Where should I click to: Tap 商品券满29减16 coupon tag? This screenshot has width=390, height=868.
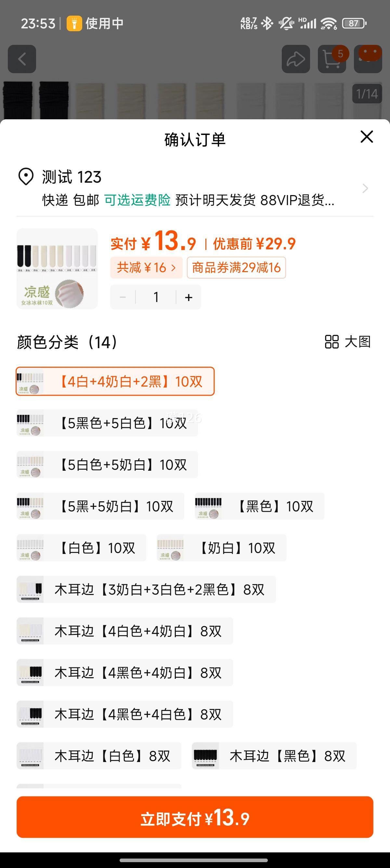(236, 268)
